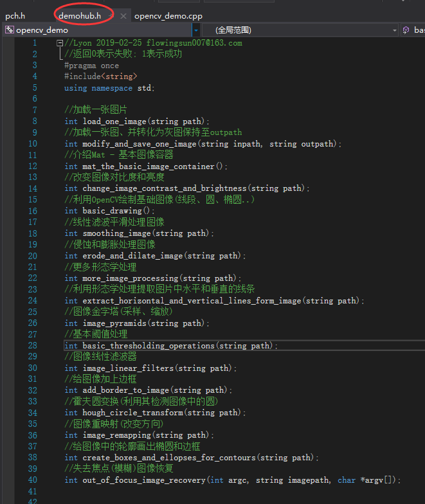Collapse the comment block at line 1
The height and width of the screenshot is (504, 425).
point(60,43)
